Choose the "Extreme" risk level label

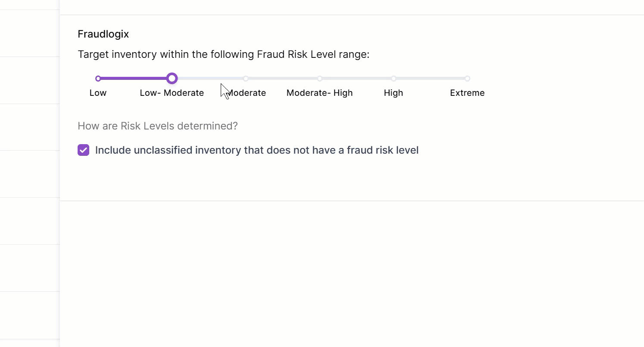click(x=467, y=93)
